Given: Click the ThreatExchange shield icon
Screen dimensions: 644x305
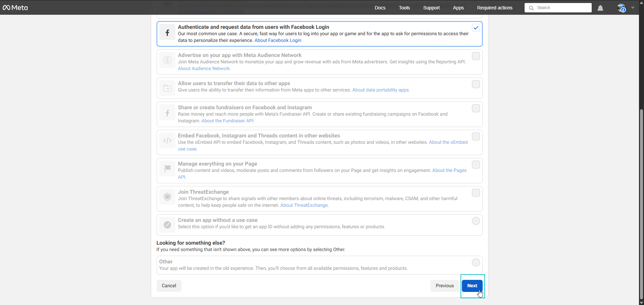Looking at the screenshot, I should [x=167, y=197].
